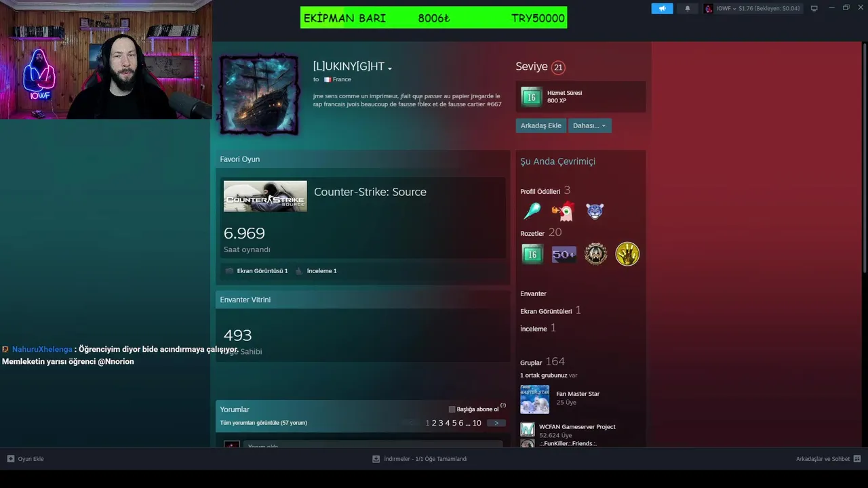Open the Envanter link in sidebar

(x=533, y=293)
